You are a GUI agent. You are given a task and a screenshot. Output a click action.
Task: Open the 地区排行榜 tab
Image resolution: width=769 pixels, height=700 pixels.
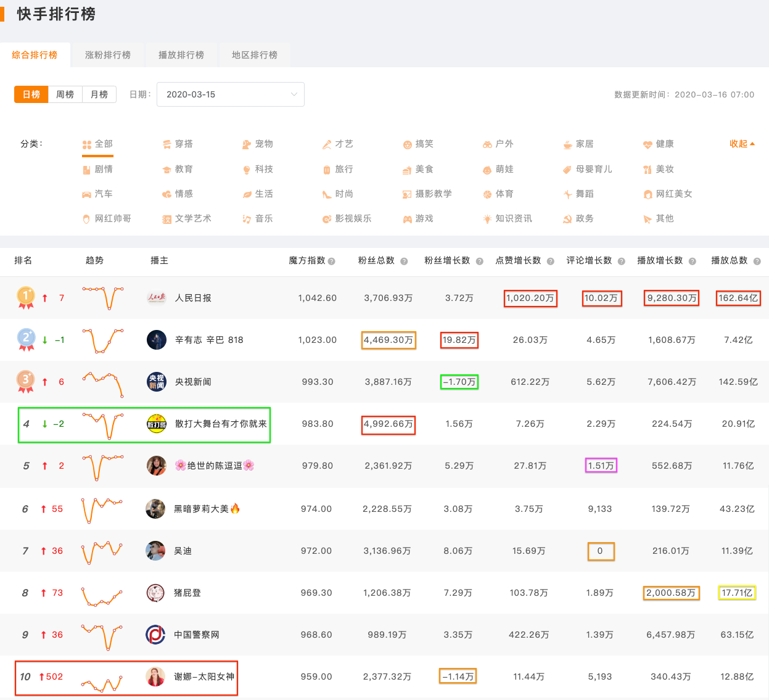255,55
